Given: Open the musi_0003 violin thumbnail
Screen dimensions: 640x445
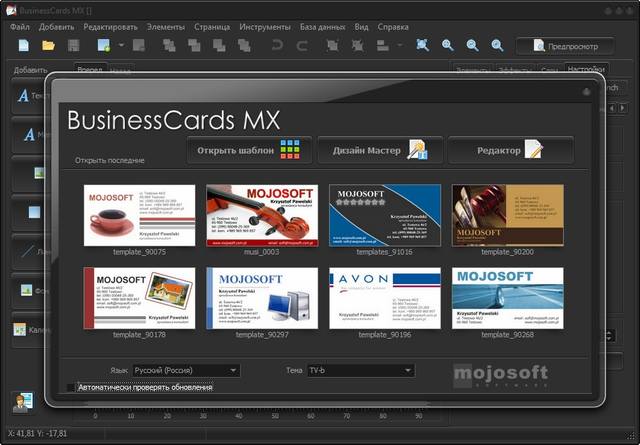Looking at the screenshot, I should click(262, 216).
